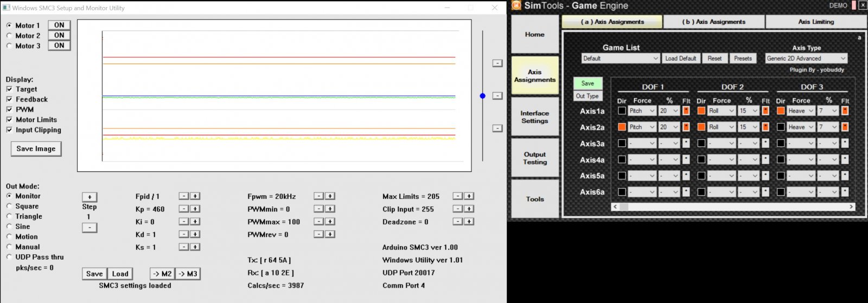Toggle Axis2a DOF 1 direction box

point(622,127)
